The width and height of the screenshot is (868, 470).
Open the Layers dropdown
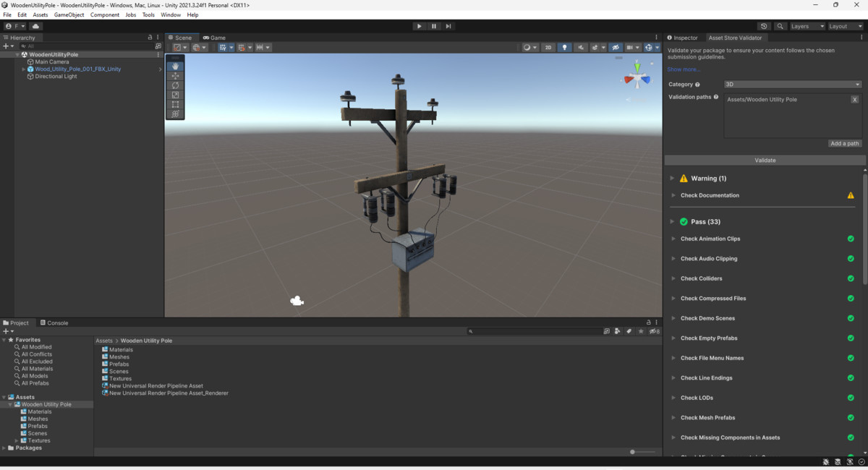coord(807,26)
